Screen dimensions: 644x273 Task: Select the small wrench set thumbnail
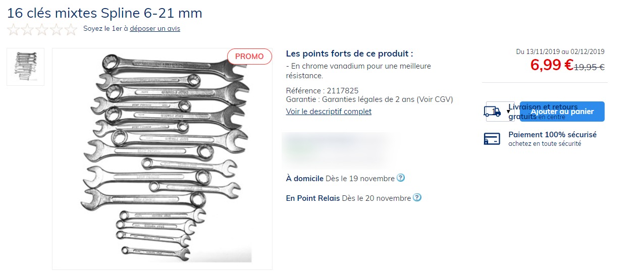tap(25, 67)
